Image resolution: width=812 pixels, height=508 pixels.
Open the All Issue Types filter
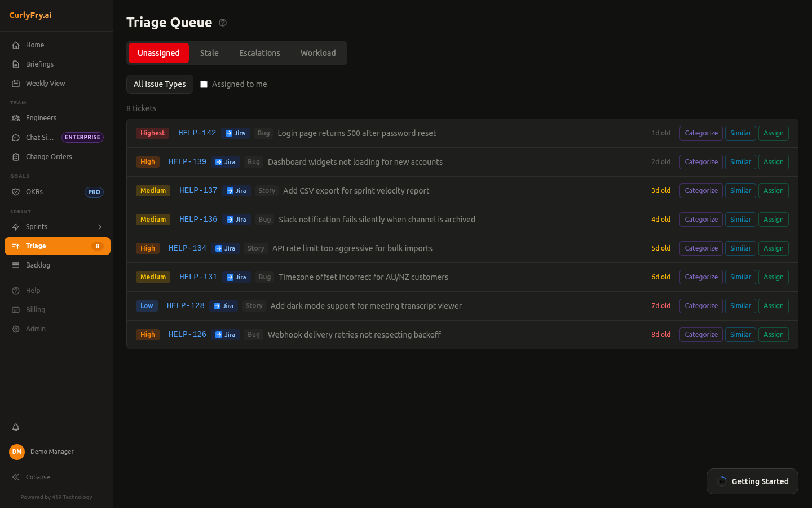pos(160,84)
